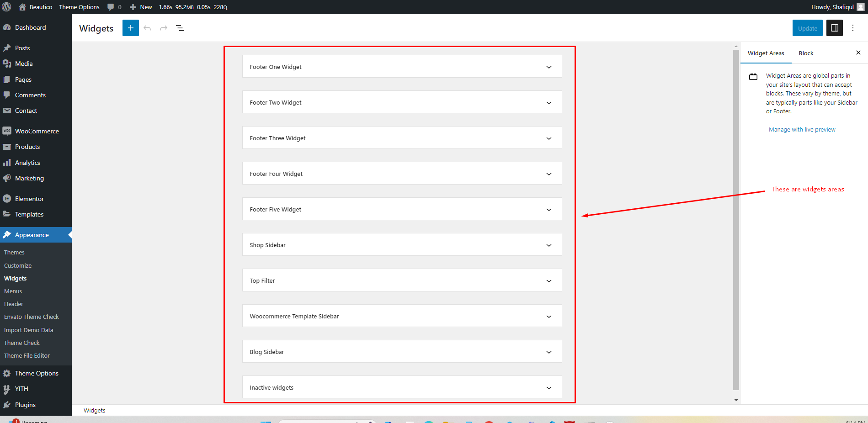Click the New link in admin bar
This screenshot has height=423, width=868.
click(x=141, y=7)
